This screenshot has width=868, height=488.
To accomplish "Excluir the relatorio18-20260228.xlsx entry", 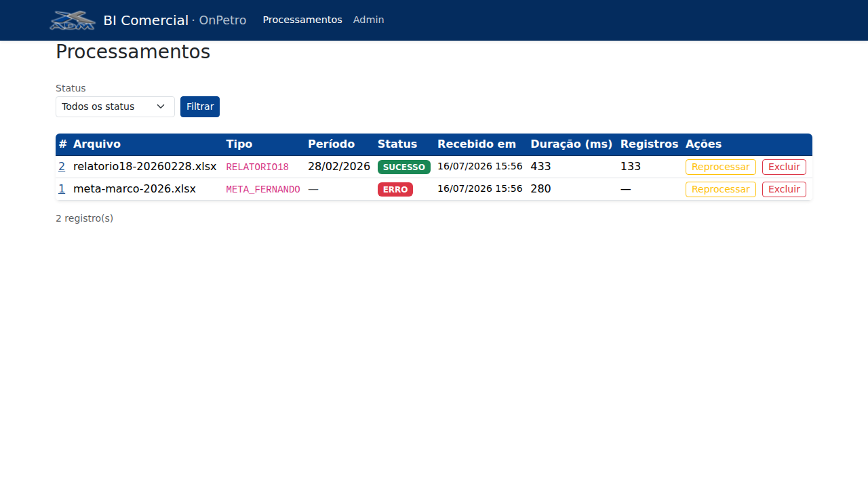I will 784,167.
